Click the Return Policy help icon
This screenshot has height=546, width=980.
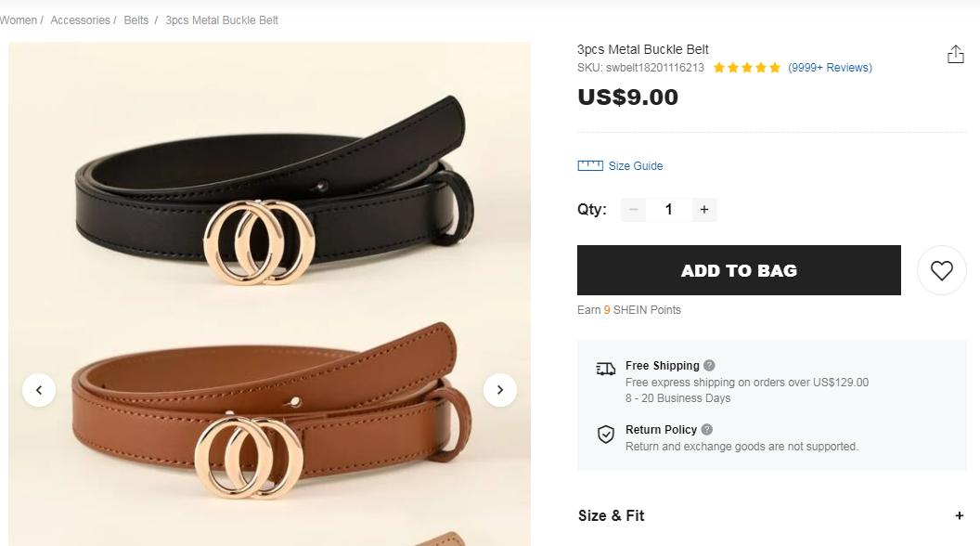click(707, 430)
